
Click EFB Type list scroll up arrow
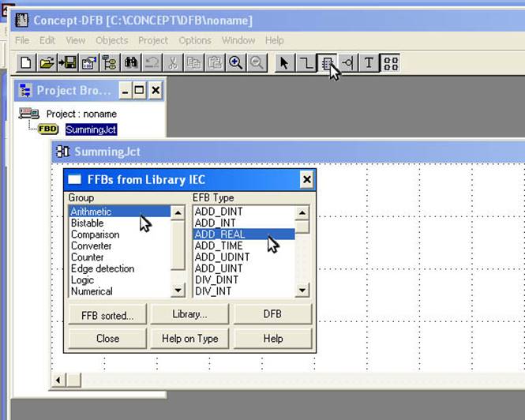point(302,212)
